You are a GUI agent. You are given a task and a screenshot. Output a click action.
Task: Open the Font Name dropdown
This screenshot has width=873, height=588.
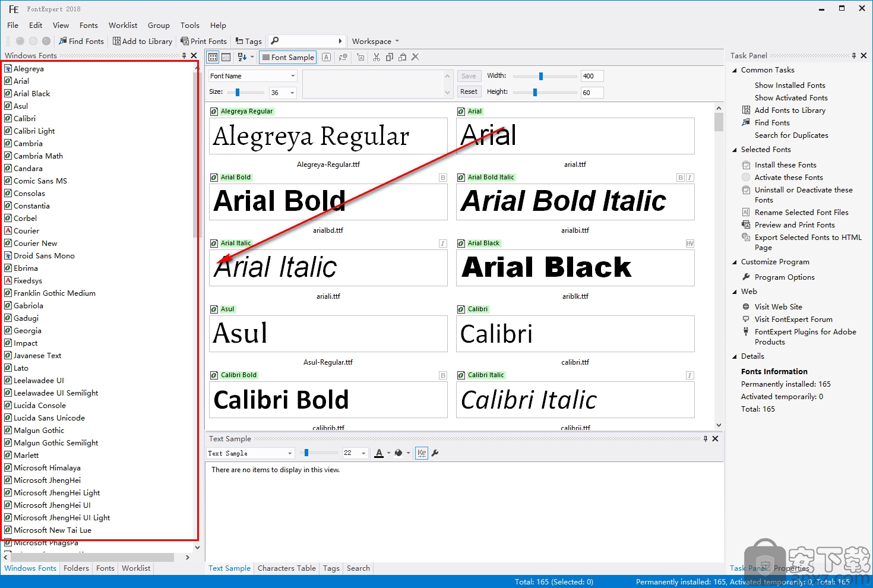coord(252,76)
